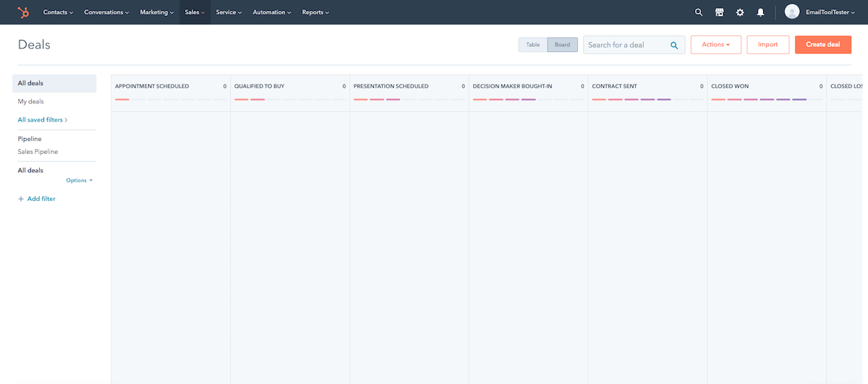868x384 pixels.
Task: Focus the Search for a deal field
Action: 625,45
